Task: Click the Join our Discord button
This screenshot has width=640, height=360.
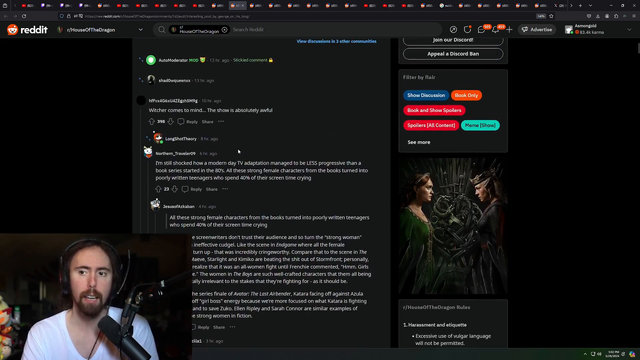Action: tap(453, 40)
